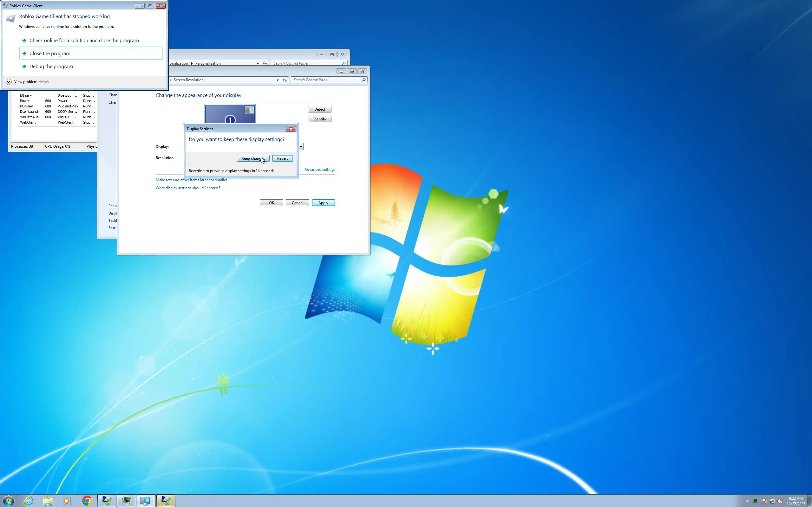Screen dimensions: 812x507
Task: Launch Internet Explorer from taskbar
Action: pyautogui.click(x=29, y=501)
